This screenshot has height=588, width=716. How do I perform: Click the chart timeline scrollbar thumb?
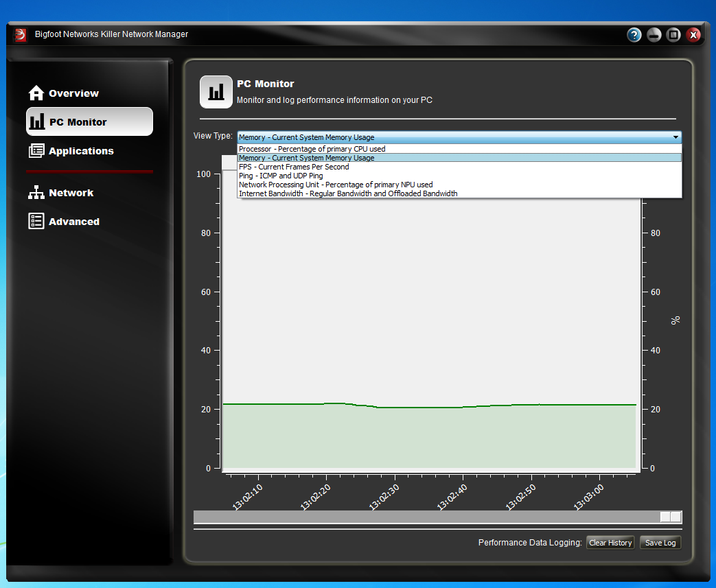tap(671, 517)
